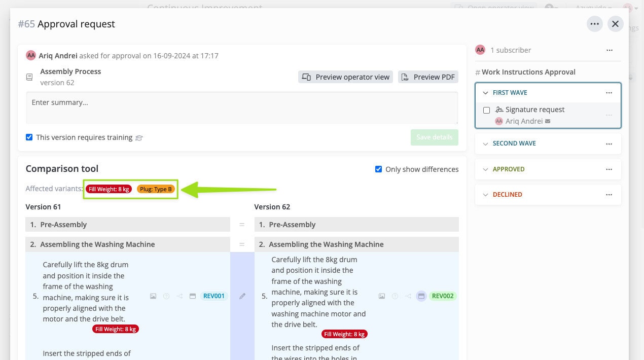Click the card view icon next to REV002

(x=421, y=296)
